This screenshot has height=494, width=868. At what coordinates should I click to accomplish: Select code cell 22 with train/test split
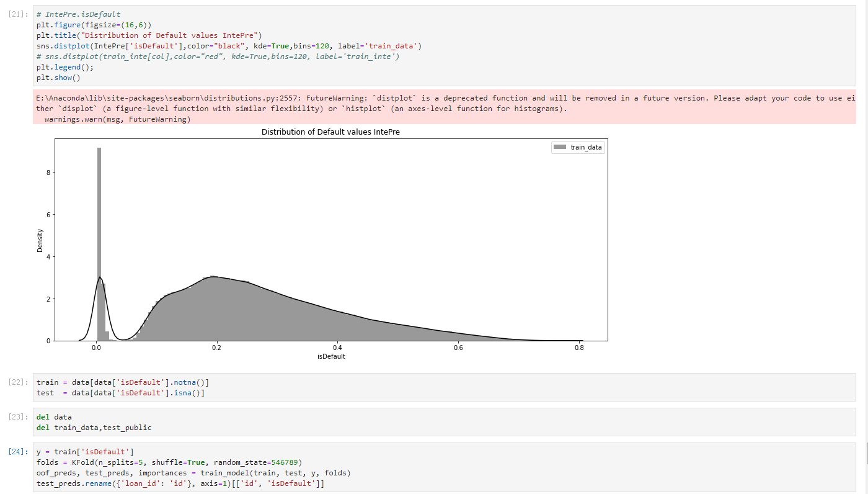(x=444, y=387)
